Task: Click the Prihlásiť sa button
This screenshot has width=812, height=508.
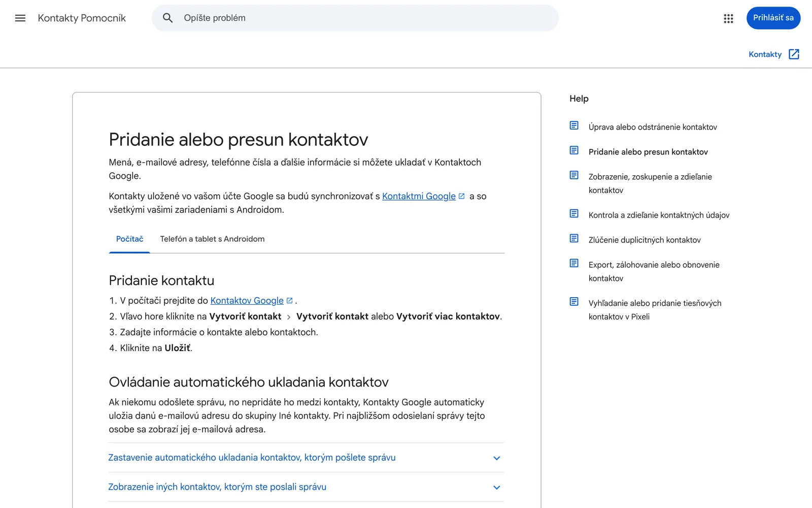Action: coord(773,18)
